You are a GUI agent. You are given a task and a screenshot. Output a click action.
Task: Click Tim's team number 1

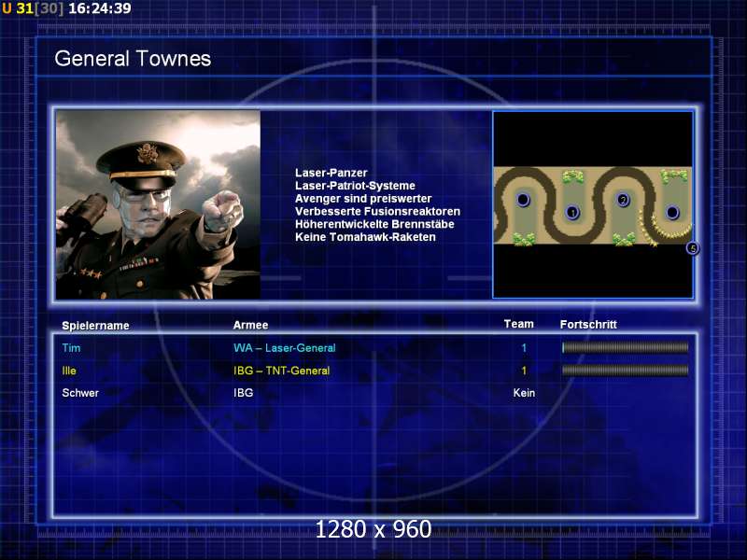click(524, 348)
